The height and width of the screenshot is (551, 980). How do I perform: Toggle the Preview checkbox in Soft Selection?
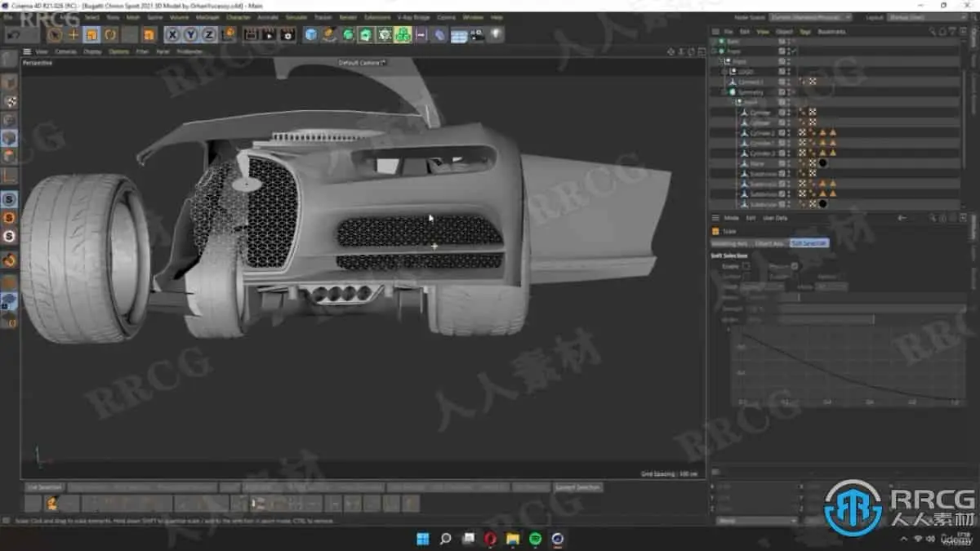pyautogui.click(x=794, y=266)
